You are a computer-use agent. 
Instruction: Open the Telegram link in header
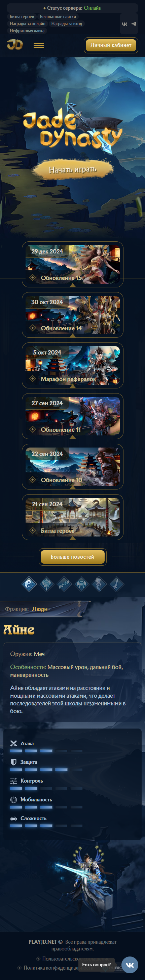click(134, 24)
